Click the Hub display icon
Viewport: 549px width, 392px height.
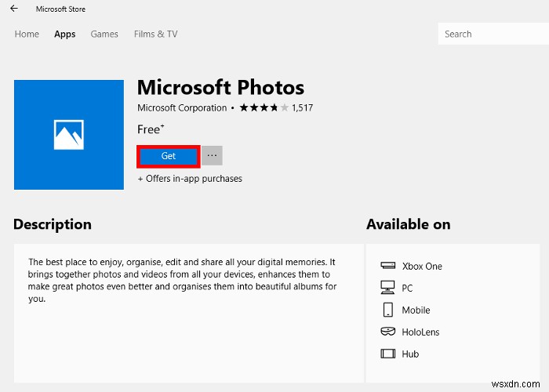388,354
